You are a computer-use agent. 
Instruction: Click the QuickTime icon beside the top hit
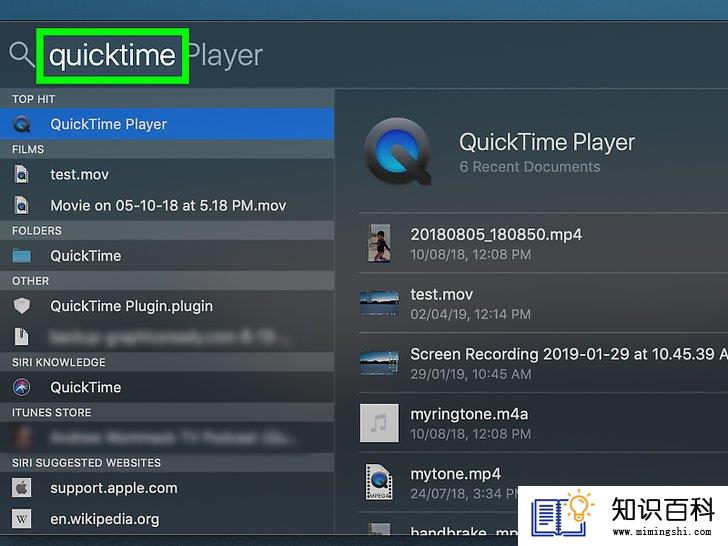pos(22,124)
